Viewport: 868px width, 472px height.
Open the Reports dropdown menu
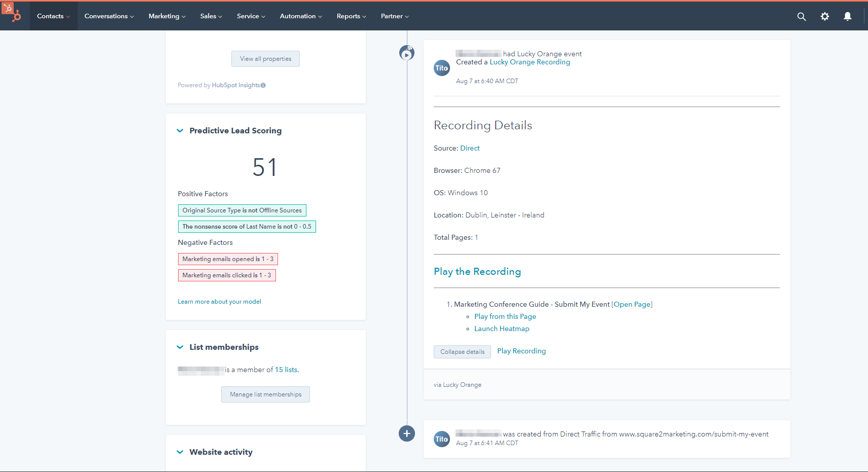click(x=351, y=16)
